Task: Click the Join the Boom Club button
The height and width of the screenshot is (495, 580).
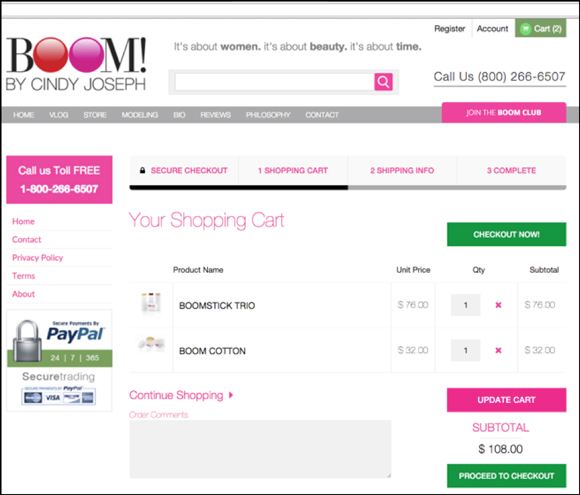Action: pos(504,112)
